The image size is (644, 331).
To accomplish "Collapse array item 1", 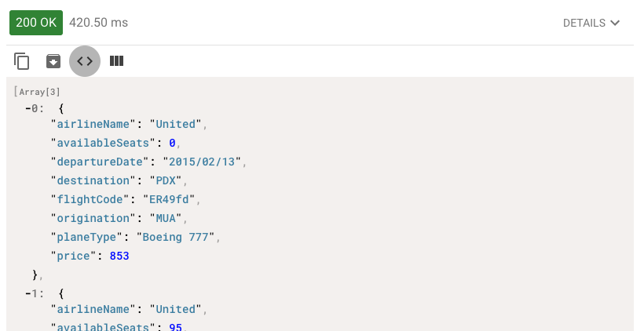I will [28, 293].
